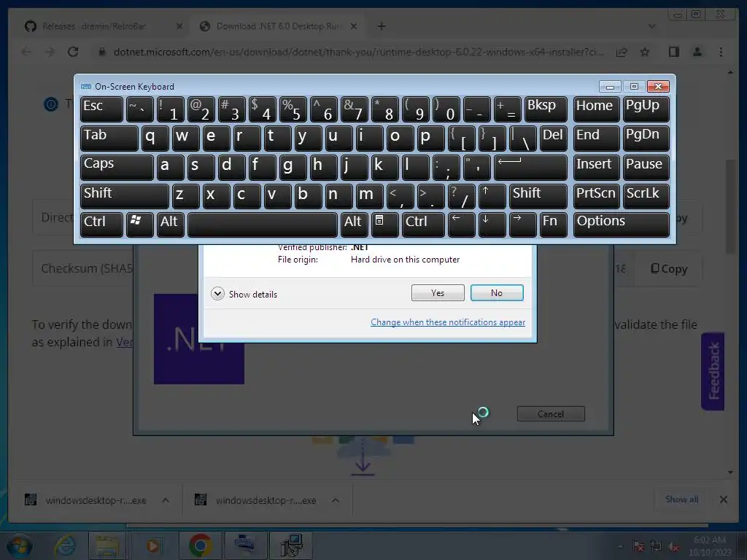Open Chrome profile icon
This screenshot has width=747, height=560.
click(697, 52)
